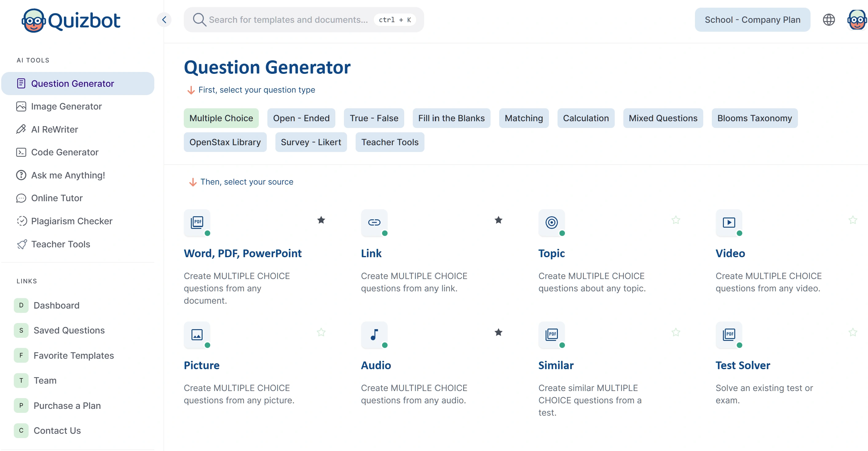Collapse the sidebar with chevron button

point(164,20)
